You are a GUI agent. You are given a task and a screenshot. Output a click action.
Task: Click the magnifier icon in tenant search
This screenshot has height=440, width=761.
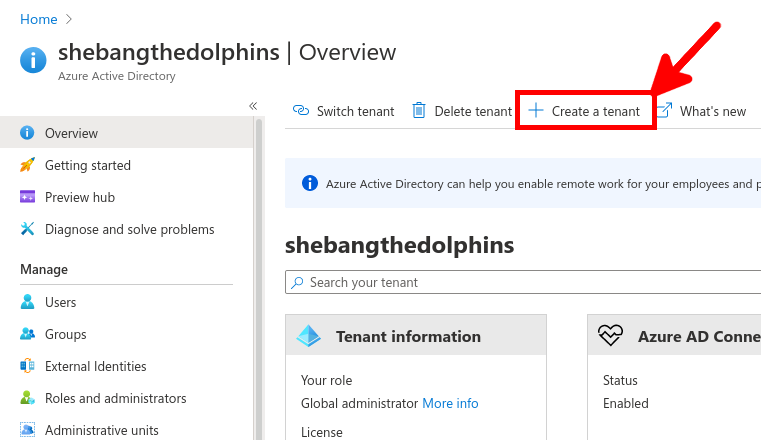297,282
